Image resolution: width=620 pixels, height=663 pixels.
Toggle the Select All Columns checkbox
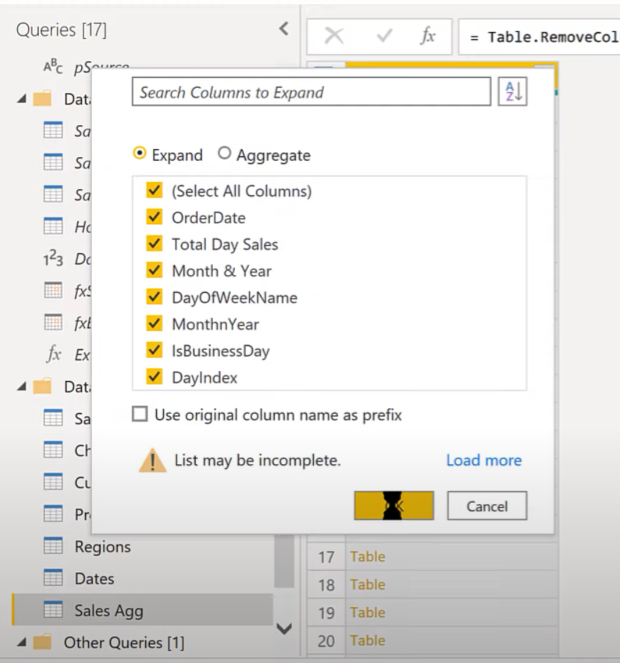(154, 190)
